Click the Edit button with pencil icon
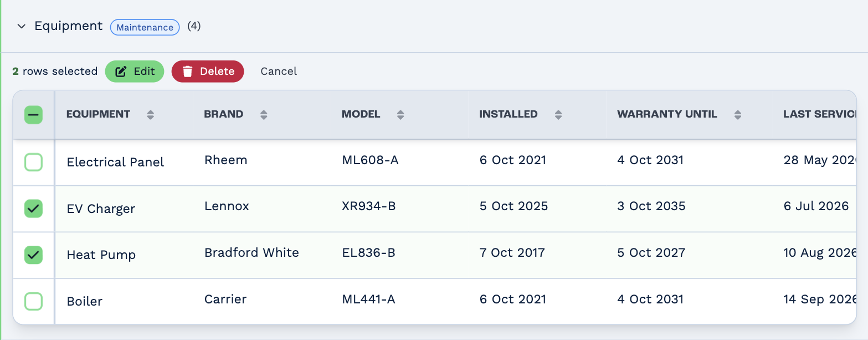This screenshot has width=868, height=340. (135, 72)
